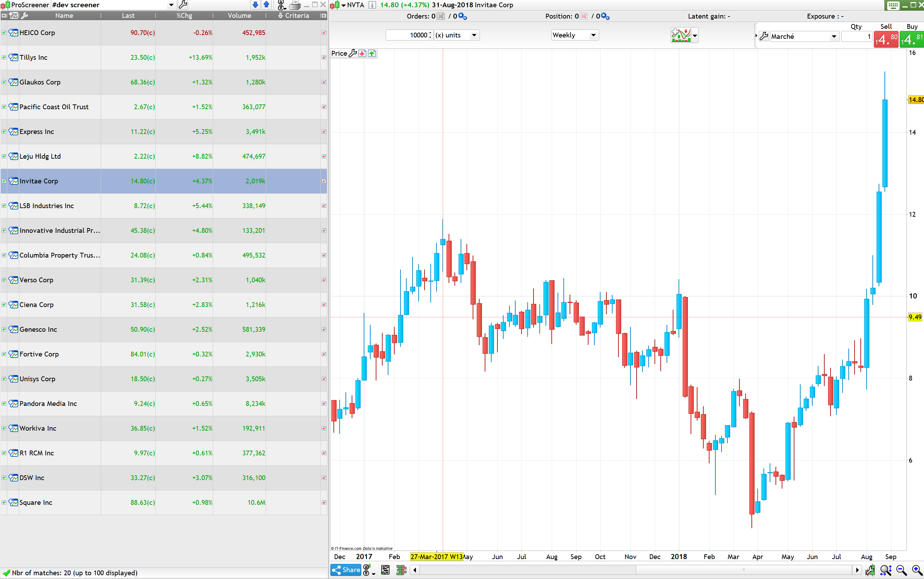
Task: Expand the Tillys Inc row
Action: click(x=4, y=57)
